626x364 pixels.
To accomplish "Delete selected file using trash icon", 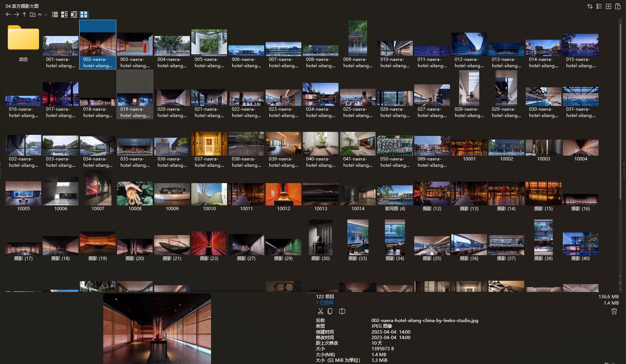I will pos(614,311).
